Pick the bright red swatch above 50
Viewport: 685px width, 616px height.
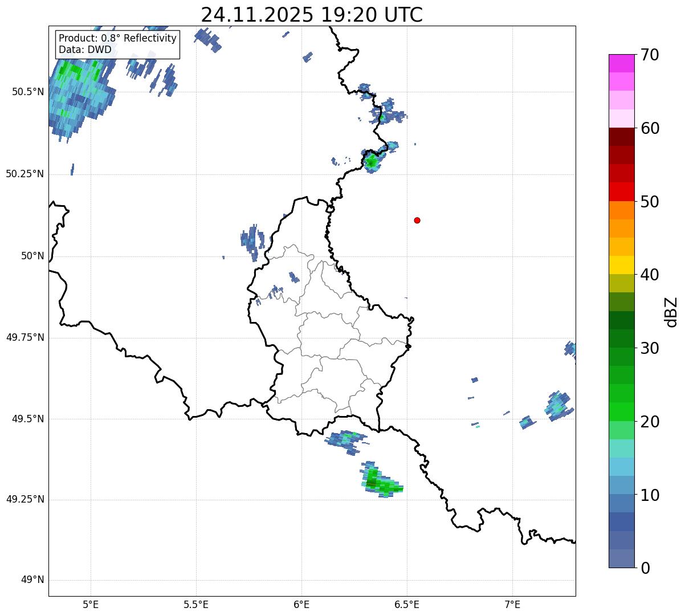point(621,191)
